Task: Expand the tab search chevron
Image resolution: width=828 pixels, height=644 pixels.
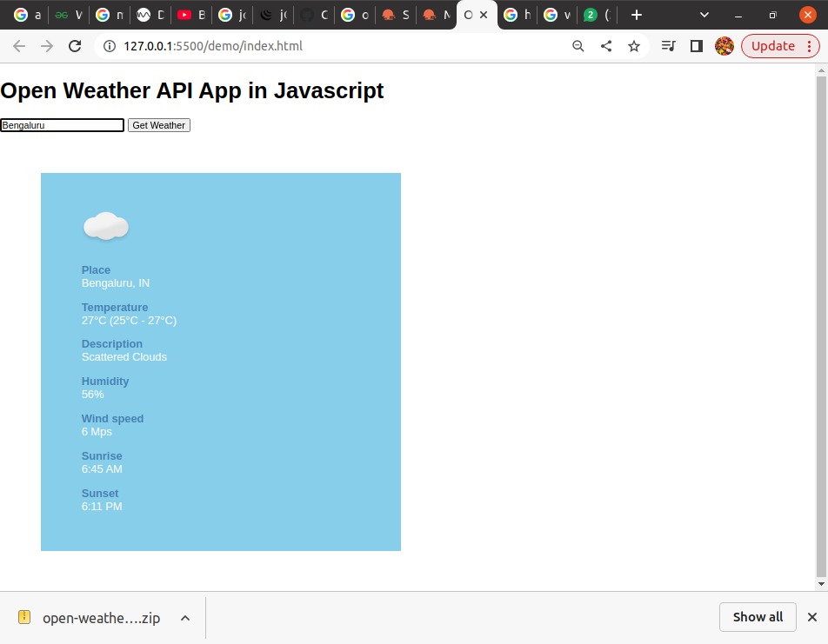Action: click(704, 15)
